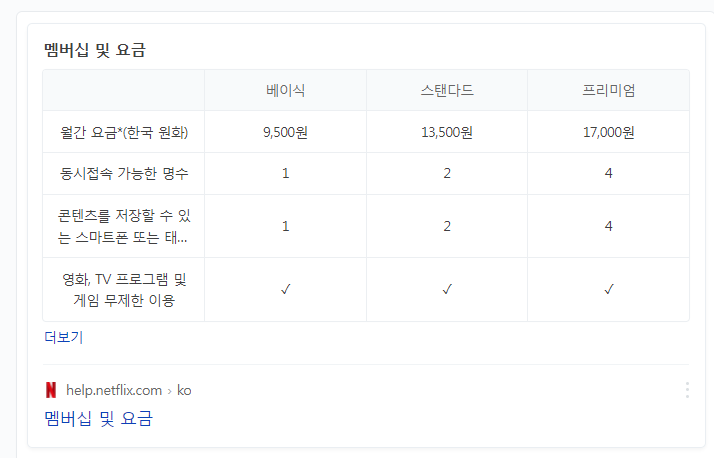Click the Netflix N favicon icon
Screen dimensions: 714x458
(x=51, y=390)
